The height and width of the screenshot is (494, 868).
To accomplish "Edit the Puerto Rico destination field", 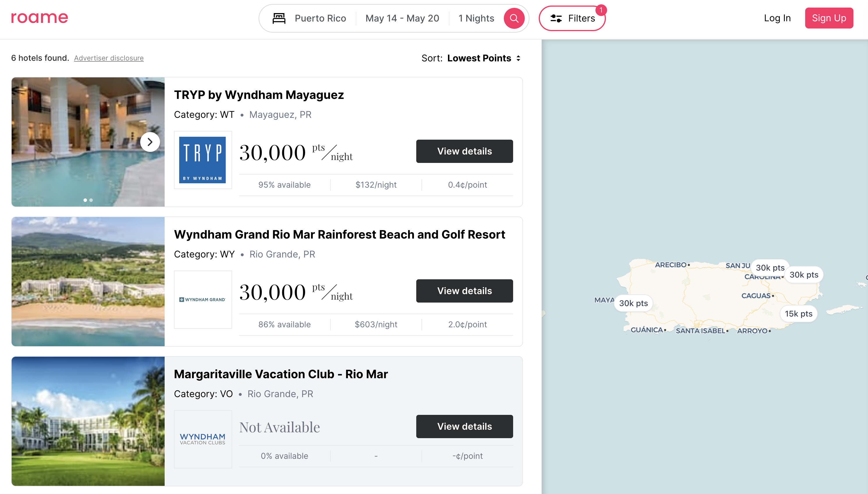I will click(320, 18).
